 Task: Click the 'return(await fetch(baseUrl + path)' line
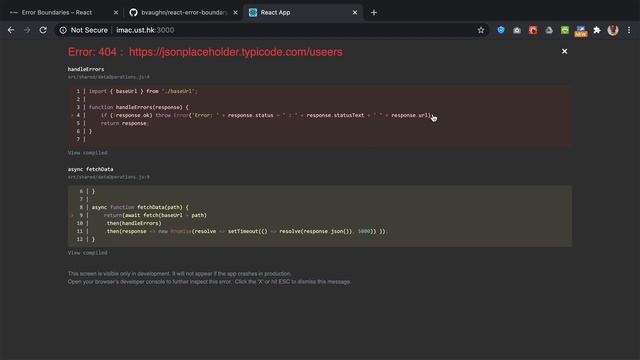click(x=155, y=215)
